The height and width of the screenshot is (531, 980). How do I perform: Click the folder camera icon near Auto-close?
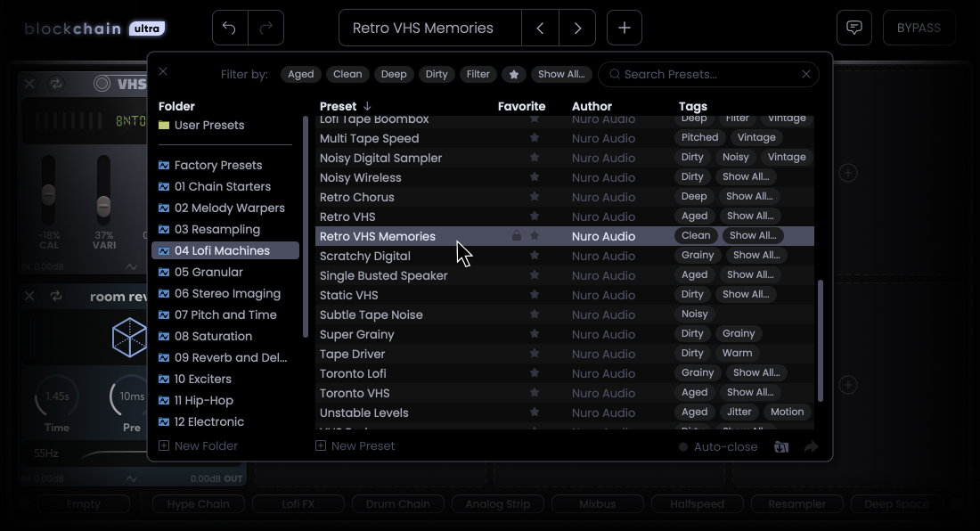click(781, 446)
